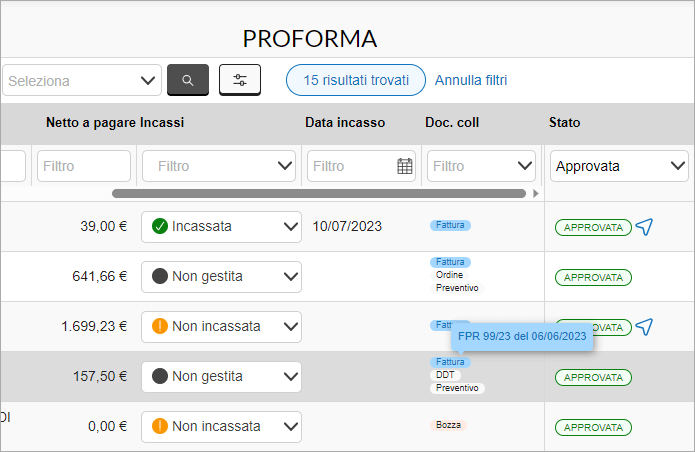The image size is (695, 452).
Task: Click the Preventivo tag on the 641,66 € row
Action: tap(457, 288)
